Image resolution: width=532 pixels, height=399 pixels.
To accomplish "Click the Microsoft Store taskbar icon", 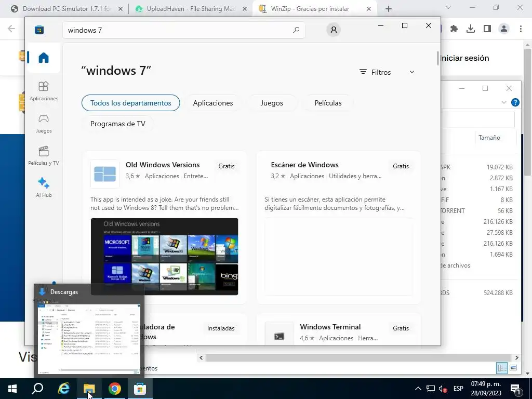I will 140,389.
